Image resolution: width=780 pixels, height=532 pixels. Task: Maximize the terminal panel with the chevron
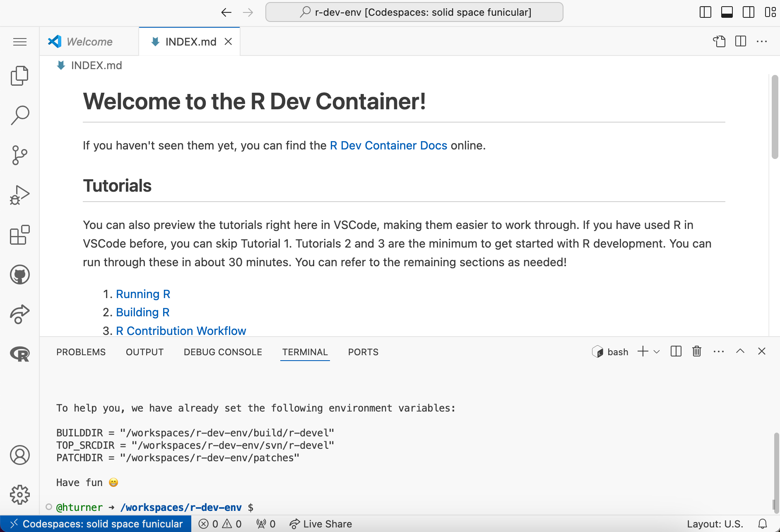point(739,351)
